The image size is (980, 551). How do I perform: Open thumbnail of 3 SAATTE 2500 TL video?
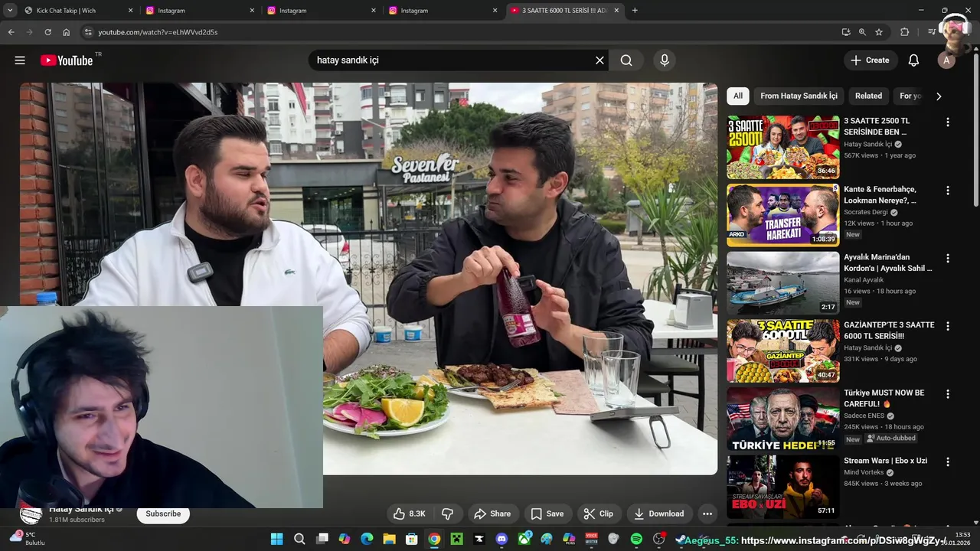[782, 147]
